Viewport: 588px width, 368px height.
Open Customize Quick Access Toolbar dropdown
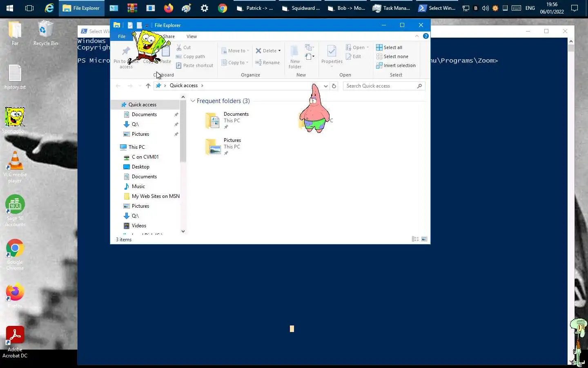click(147, 26)
